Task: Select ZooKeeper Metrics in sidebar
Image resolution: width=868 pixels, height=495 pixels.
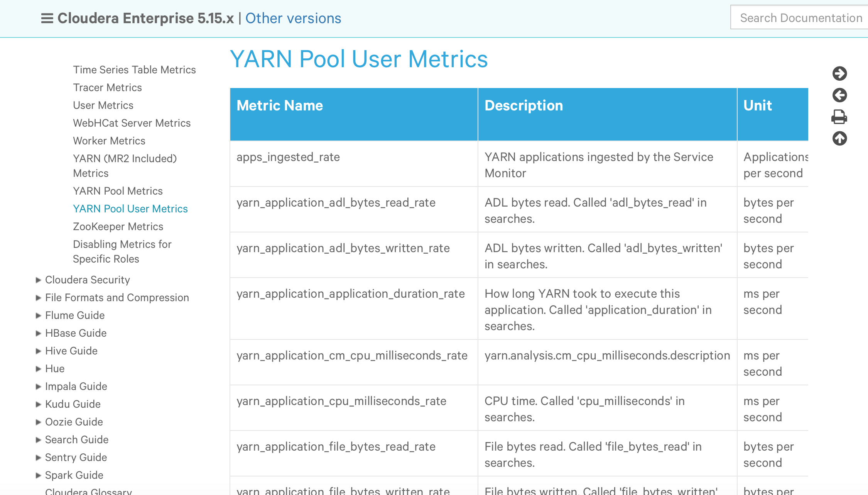Action: pos(118,226)
